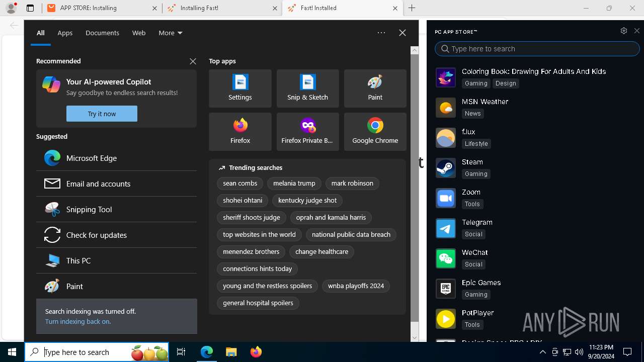This screenshot has height=362, width=644.
Task: Search trending national public data breach
Action: pos(351,235)
